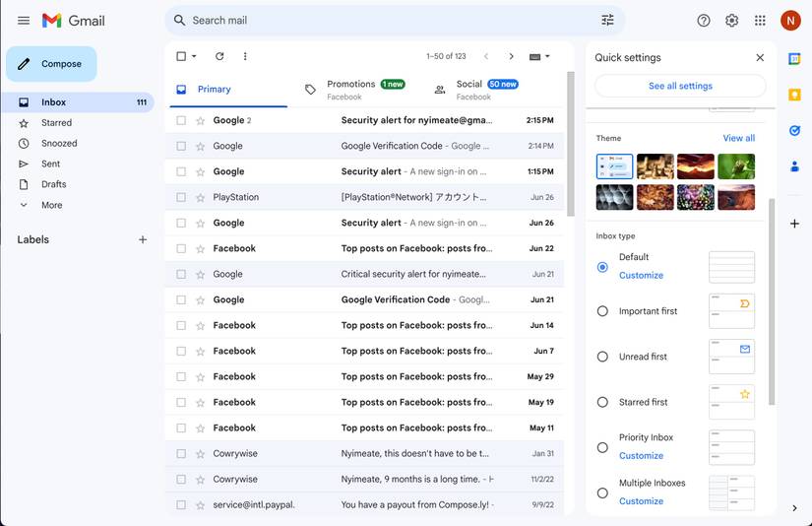Click the Settings gear icon
This screenshot has width=812, height=526.
coord(732,21)
